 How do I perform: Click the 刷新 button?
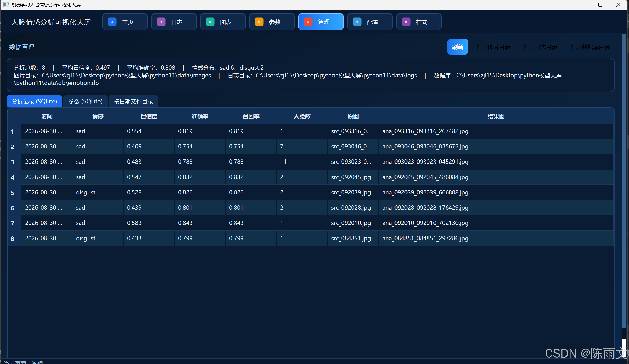coord(458,47)
